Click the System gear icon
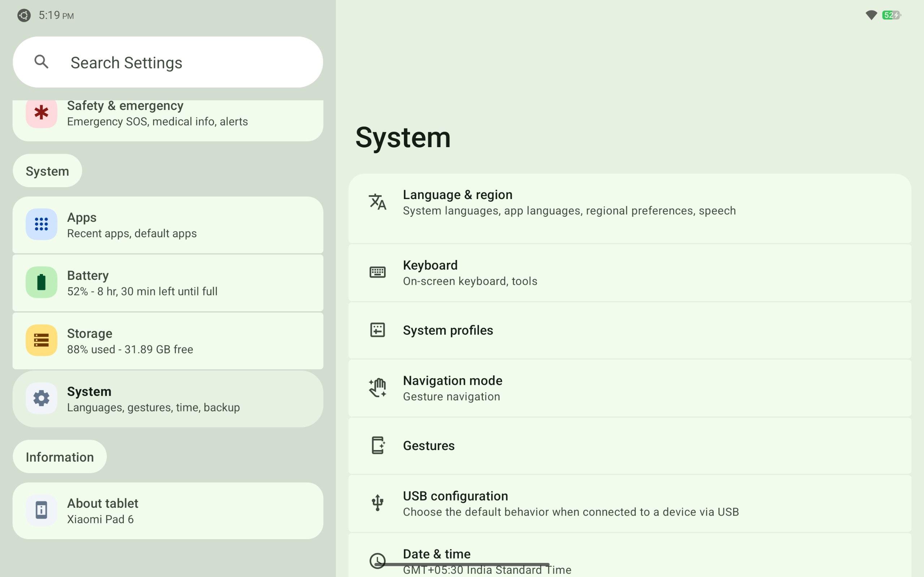The image size is (924, 577). pyautogui.click(x=41, y=398)
